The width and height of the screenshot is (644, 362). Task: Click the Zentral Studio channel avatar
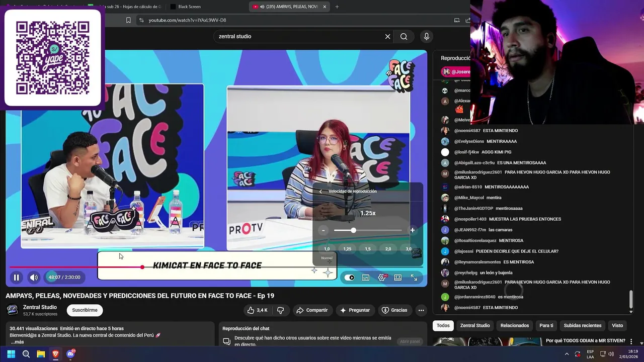click(x=13, y=310)
